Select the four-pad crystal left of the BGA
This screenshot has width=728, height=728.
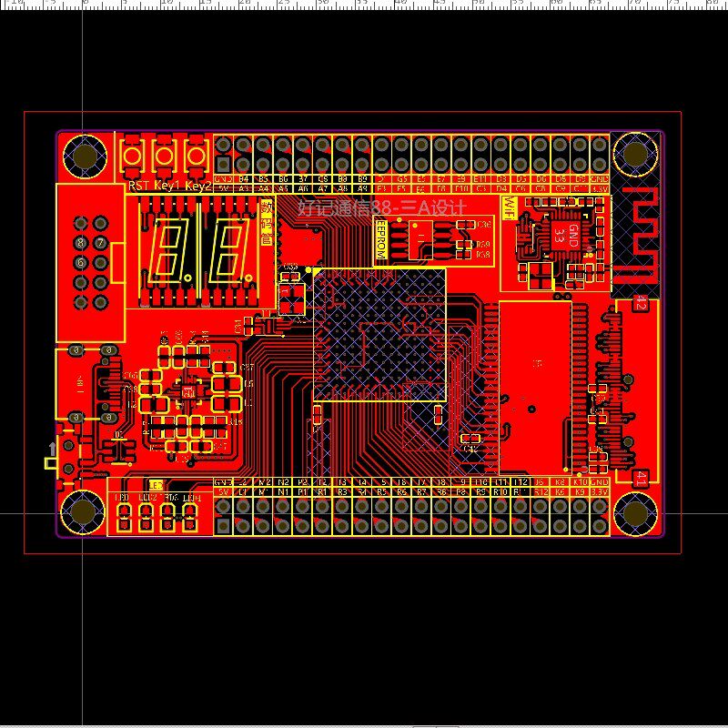coord(292,298)
